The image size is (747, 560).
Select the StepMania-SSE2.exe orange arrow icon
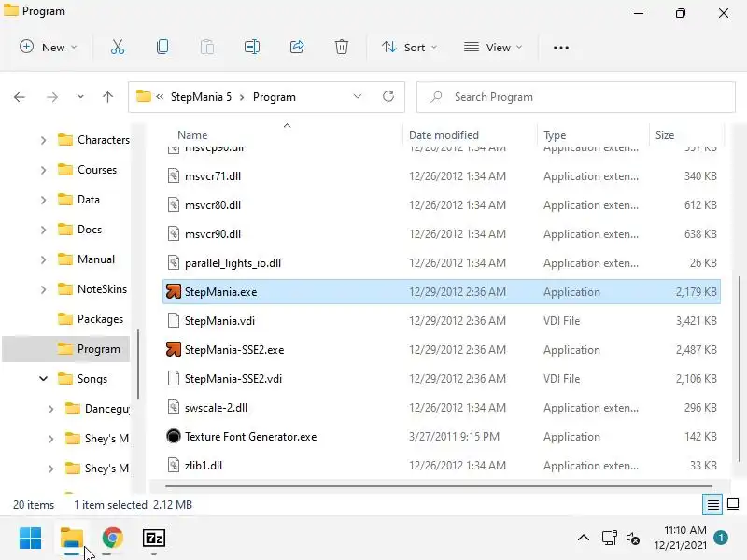pos(174,349)
